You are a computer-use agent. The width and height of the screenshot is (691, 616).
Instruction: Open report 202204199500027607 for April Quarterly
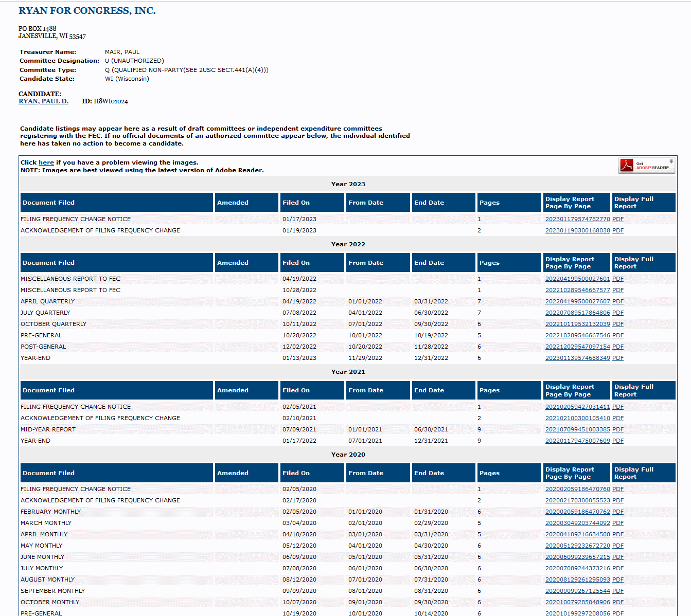point(577,301)
